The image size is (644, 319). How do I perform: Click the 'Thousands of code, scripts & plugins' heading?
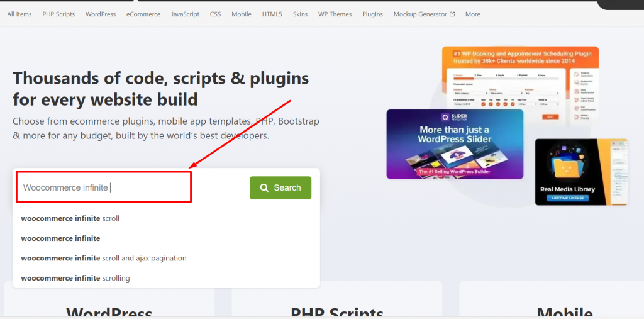point(161,88)
